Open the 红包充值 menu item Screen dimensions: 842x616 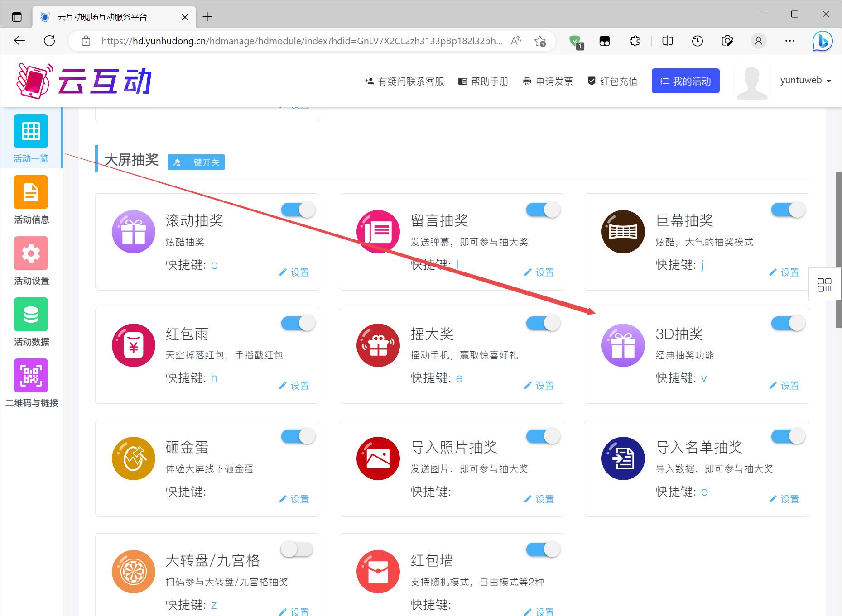[612, 81]
